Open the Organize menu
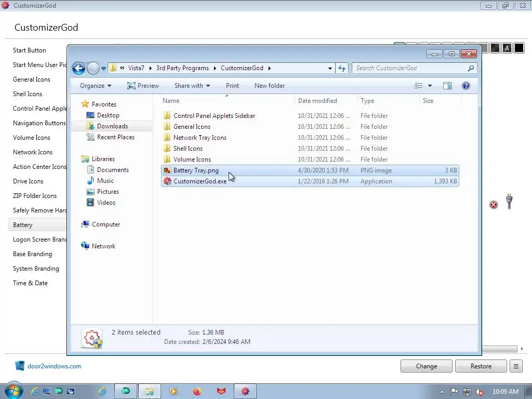Screen dimensions: 532x399 [x=96, y=86]
